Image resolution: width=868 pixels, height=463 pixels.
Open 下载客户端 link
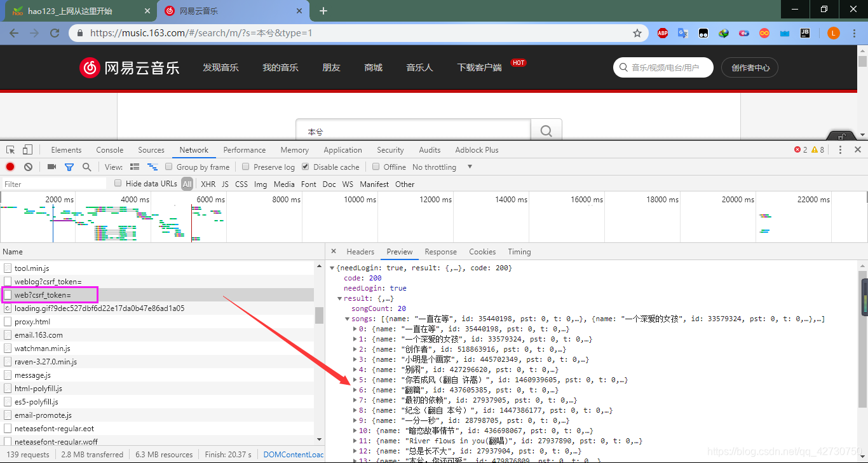click(479, 67)
